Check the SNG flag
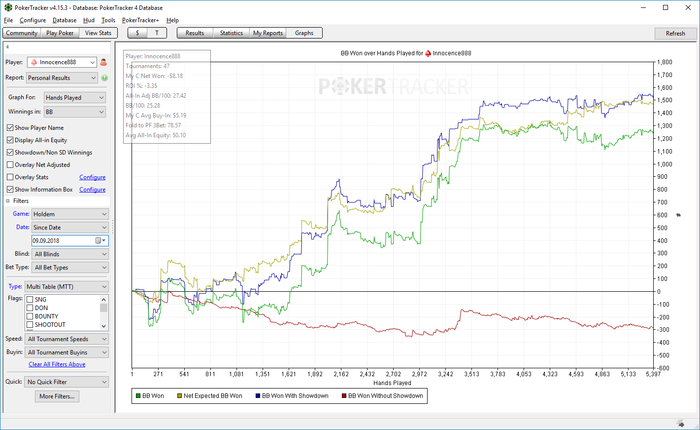Image resolution: width=700 pixels, height=430 pixels. point(30,300)
